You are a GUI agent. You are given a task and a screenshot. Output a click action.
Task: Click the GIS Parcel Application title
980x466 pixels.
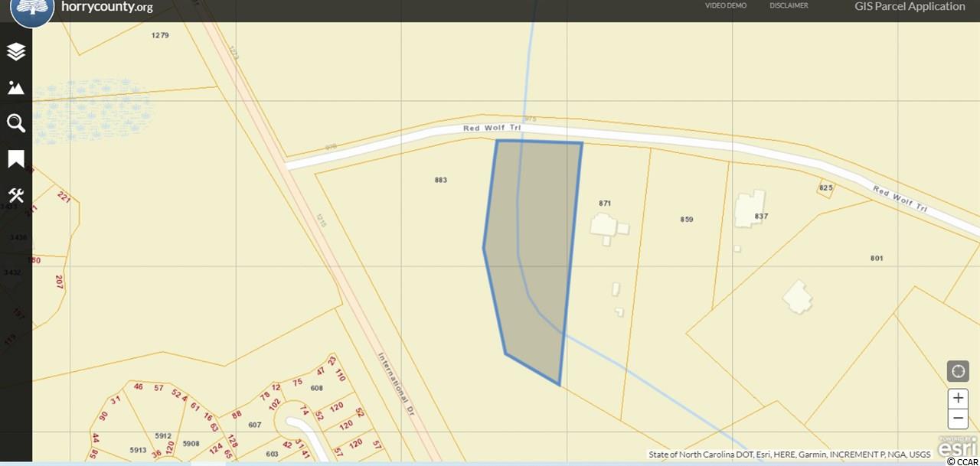point(910,7)
